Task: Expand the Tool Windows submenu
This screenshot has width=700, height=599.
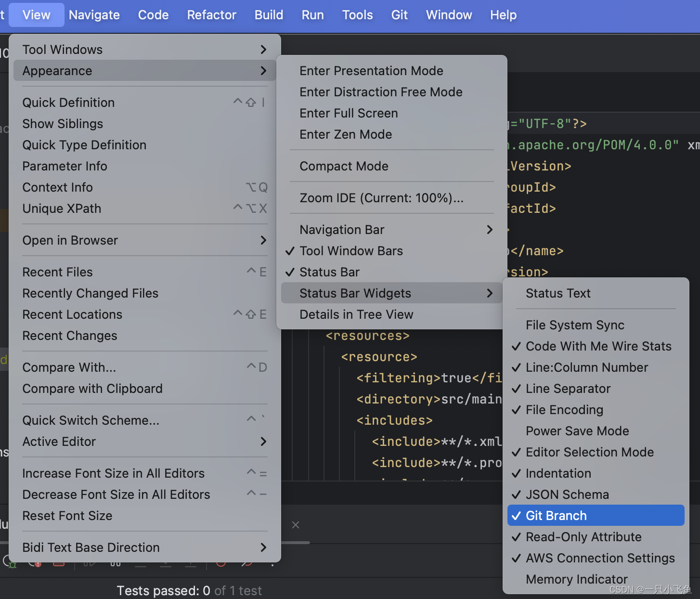Action: [x=144, y=50]
